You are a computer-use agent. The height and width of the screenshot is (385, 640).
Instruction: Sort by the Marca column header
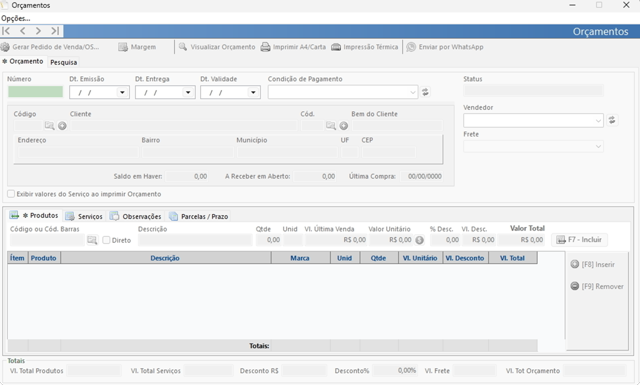click(300, 258)
